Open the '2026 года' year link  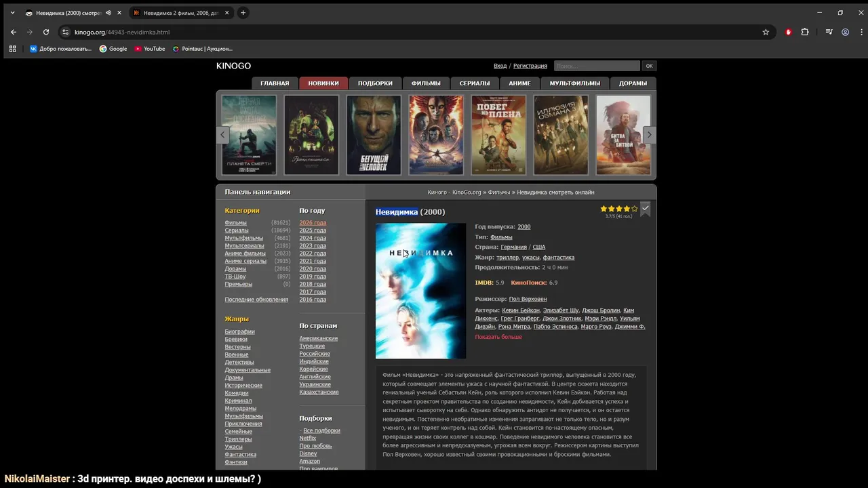point(313,222)
